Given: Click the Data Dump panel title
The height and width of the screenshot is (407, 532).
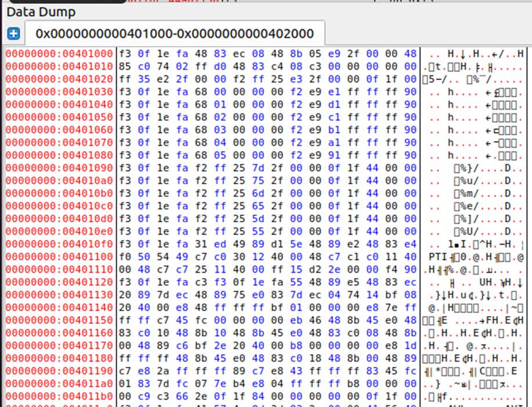Looking at the screenshot, I should (41, 12).
